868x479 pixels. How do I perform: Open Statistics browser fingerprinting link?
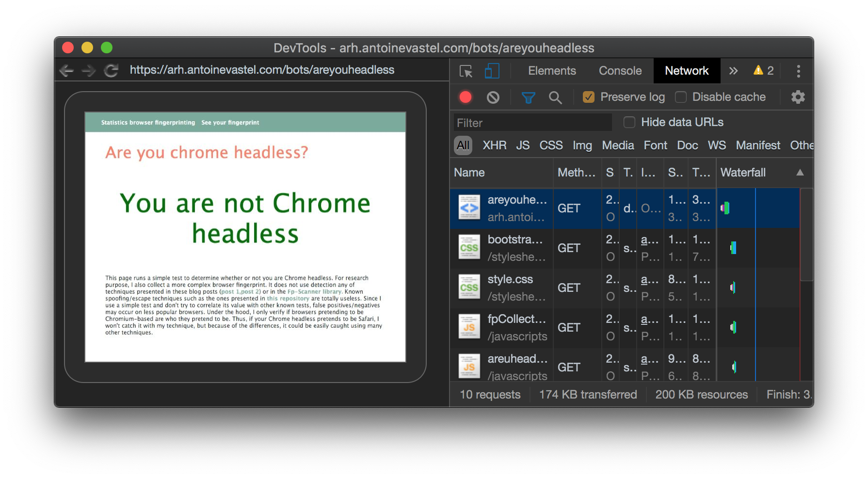(148, 123)
